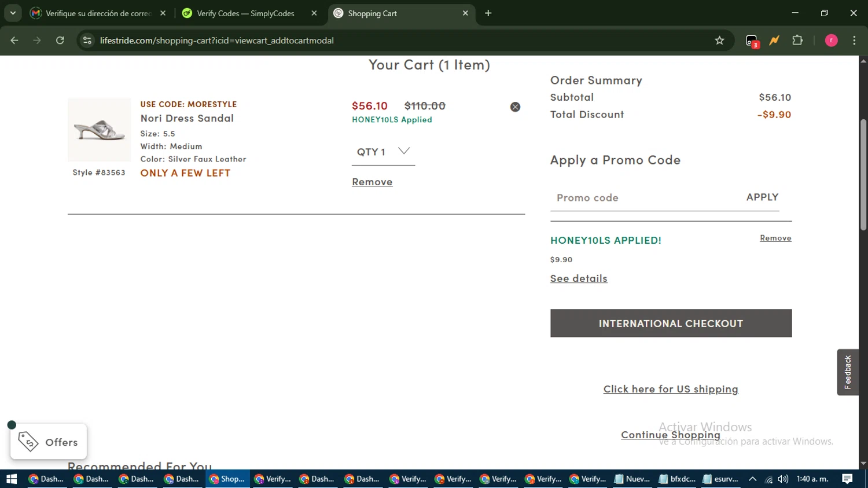Reload the current page
The image size is (868, 488).
(x=60, y=41)
